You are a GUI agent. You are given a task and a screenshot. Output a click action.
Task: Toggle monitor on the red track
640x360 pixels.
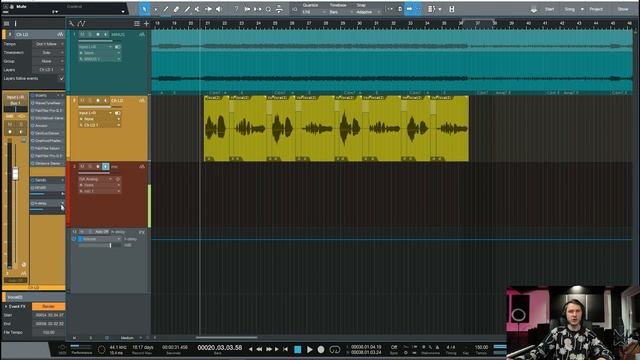click(x=105, y=167)
